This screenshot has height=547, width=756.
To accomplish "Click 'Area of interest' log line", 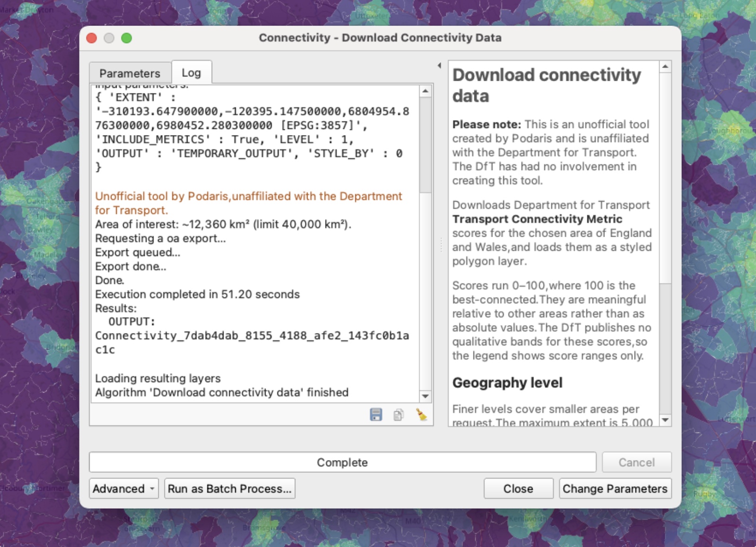I will (x=223, y=224).
